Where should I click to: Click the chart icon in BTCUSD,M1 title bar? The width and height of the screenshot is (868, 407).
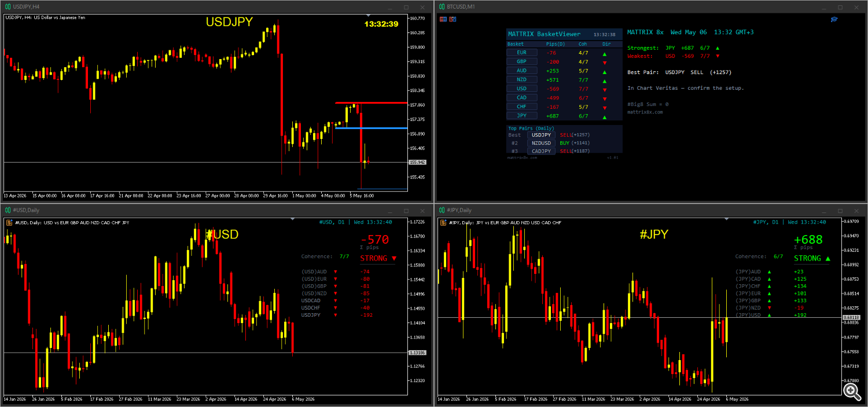click(442, 6)
